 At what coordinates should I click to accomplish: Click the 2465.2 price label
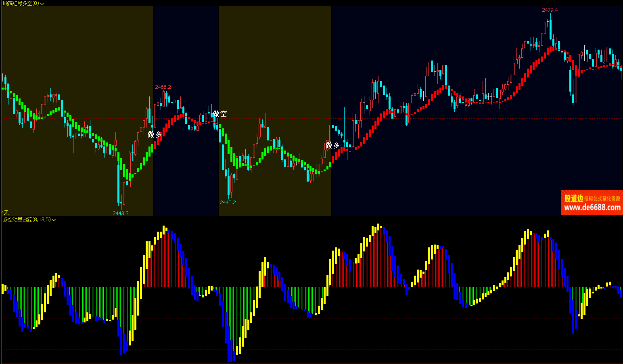(163, 87)
